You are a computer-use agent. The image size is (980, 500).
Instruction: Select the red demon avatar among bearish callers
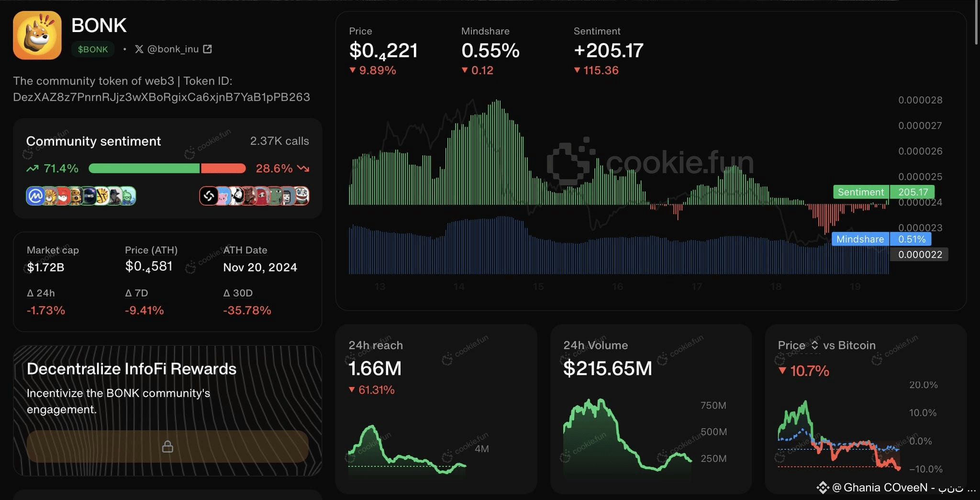(x=249, y=195)
